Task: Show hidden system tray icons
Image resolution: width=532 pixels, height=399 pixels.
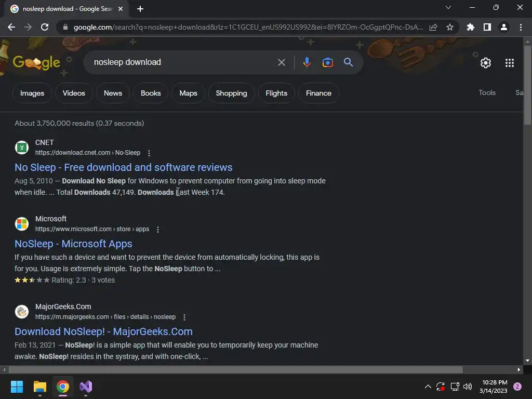Action: [x=428, y=387]
